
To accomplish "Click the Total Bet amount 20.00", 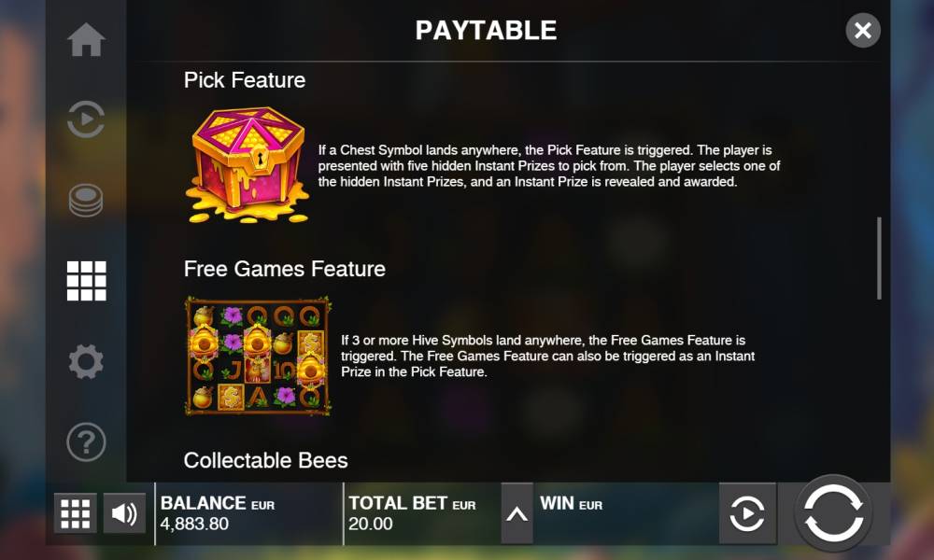I will point(371,525).
